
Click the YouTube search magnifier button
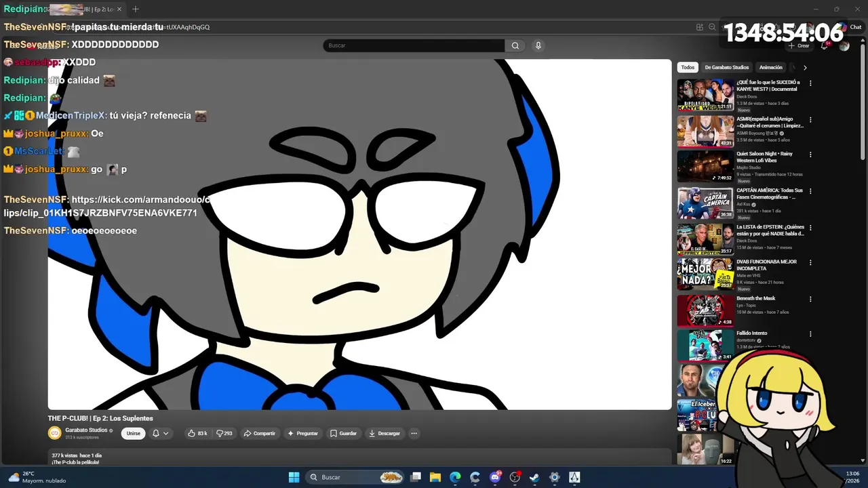(515, 45)
